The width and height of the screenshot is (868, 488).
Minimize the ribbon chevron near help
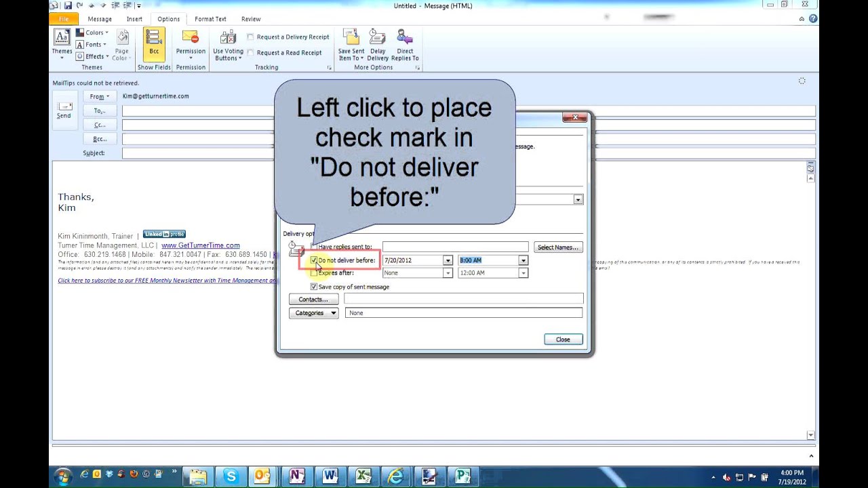802,19
